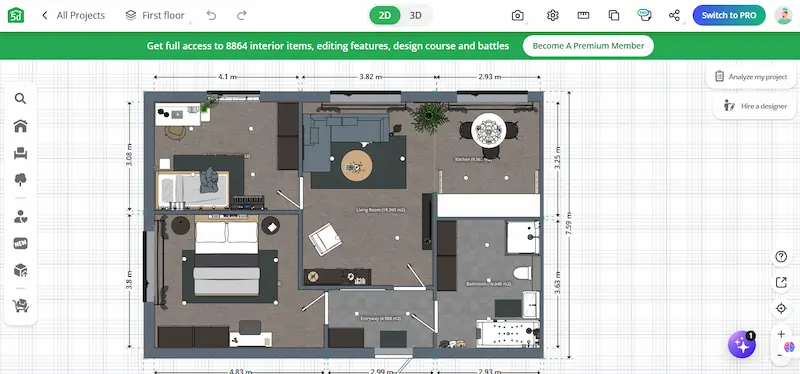The width and height of the screenshot is (800, 374).
Task: Open the search tool in left sidebar
Action: point(20,98)
